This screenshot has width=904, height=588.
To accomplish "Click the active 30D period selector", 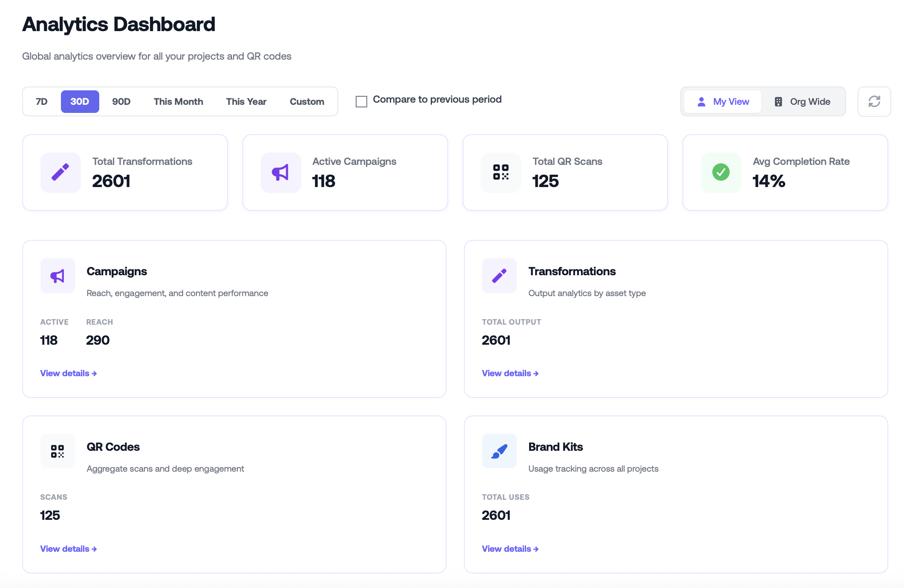I will coord(80,101).
